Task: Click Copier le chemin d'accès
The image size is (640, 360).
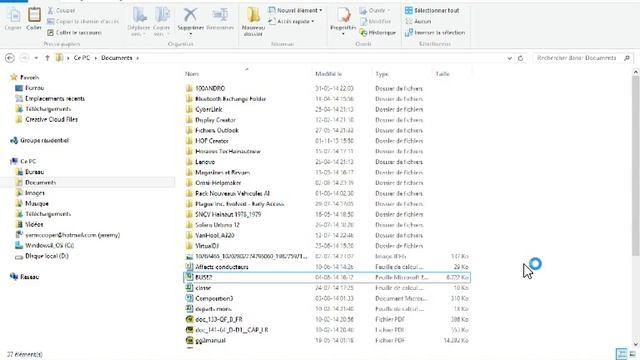Action: coord(83,21)
